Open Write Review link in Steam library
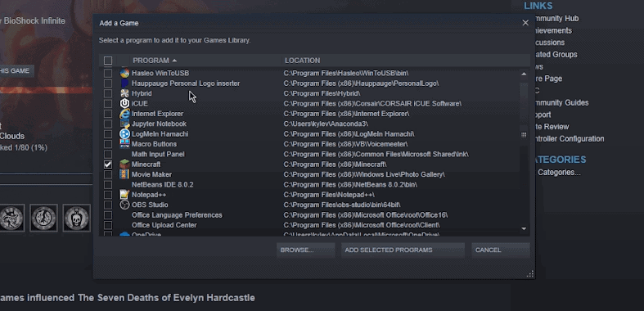 552,127
